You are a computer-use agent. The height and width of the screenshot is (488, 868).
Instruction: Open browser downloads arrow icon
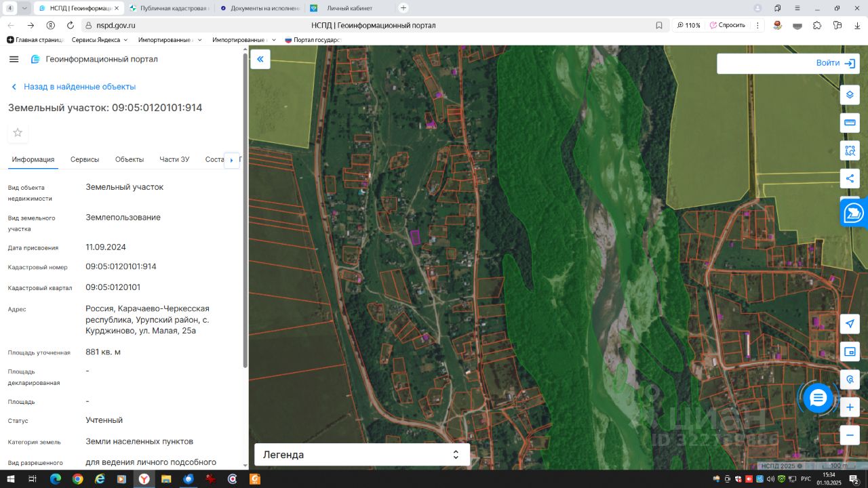pyautogui.click(x=857, y=25)
